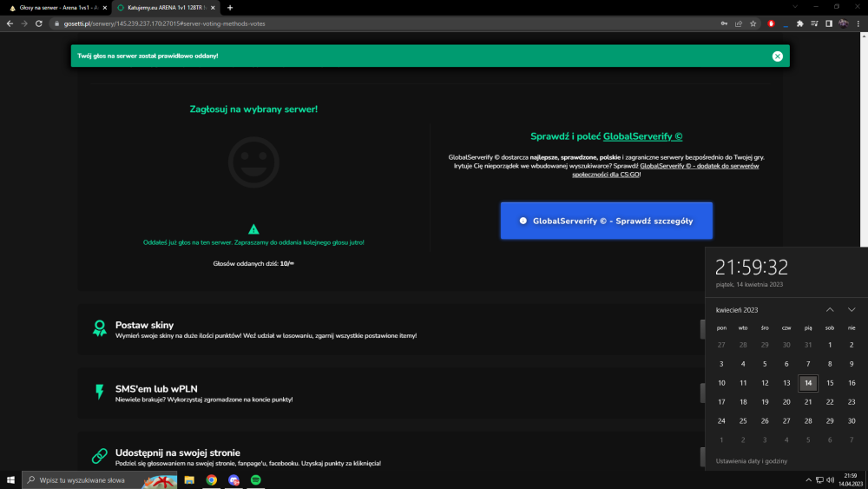Viewport: 868px width, 489px height.
Task: Open the Chrome three-dot menu
Action: (x=858, y=23)
